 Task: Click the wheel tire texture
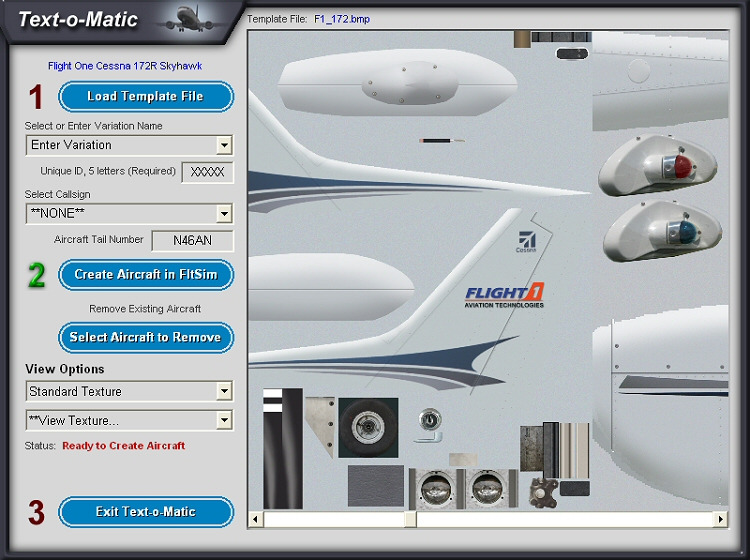368,428
